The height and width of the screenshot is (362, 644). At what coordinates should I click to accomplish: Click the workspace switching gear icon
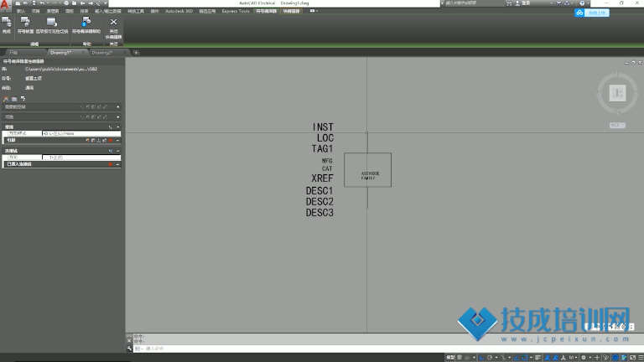tap(584, 358)
